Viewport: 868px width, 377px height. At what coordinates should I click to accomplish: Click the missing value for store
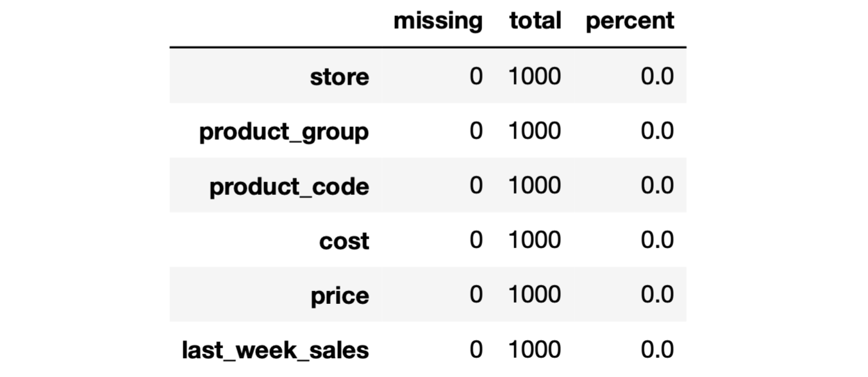point(476,77)
